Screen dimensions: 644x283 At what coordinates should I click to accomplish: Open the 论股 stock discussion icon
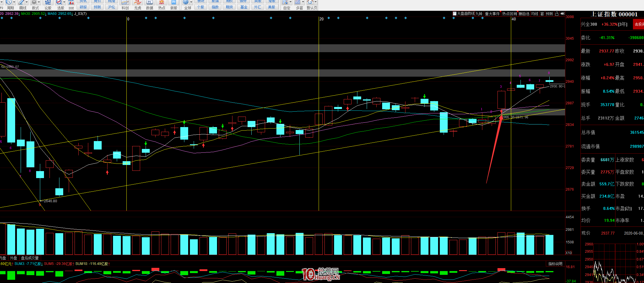(48, 3)
